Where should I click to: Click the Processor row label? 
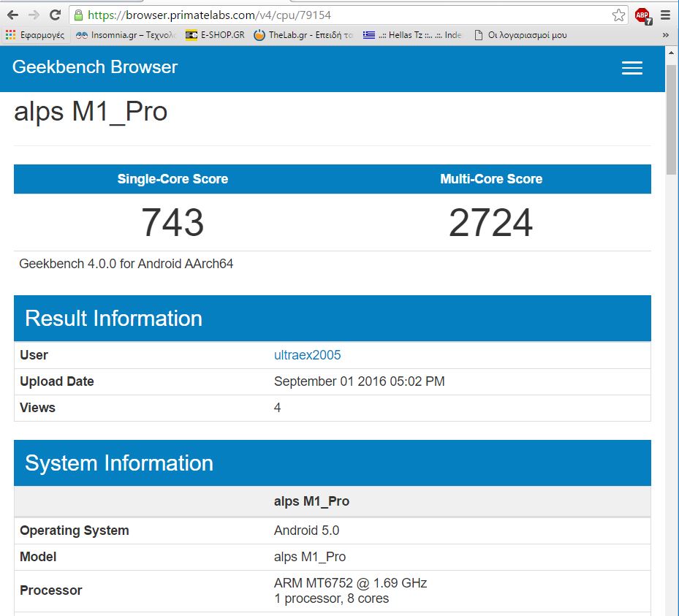click(x=51, y=590)
